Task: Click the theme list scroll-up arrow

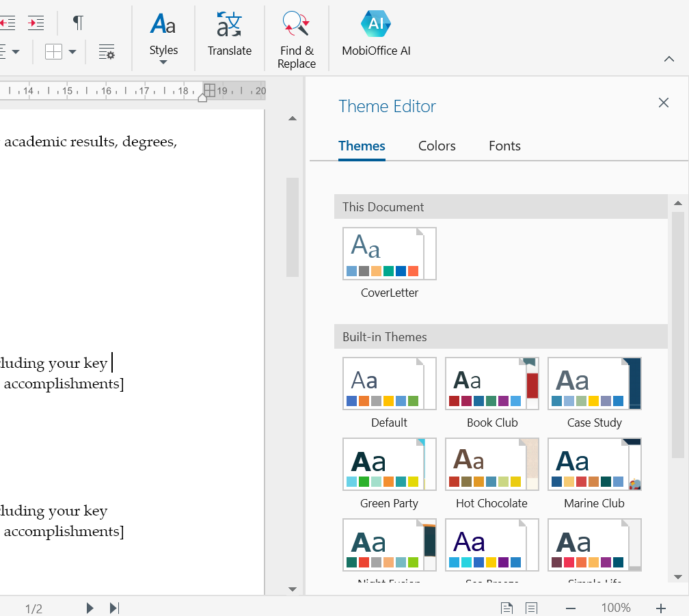Action: 678,204
